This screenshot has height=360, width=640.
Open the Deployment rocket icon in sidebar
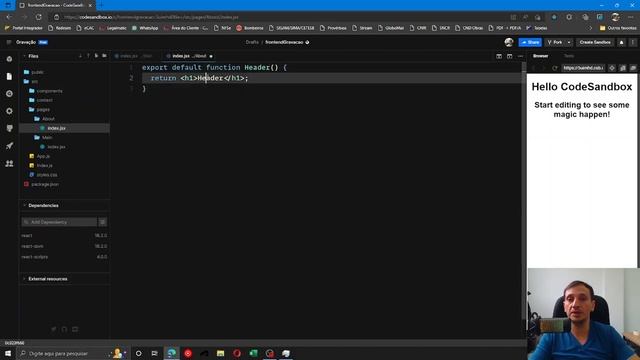(9, 146)
